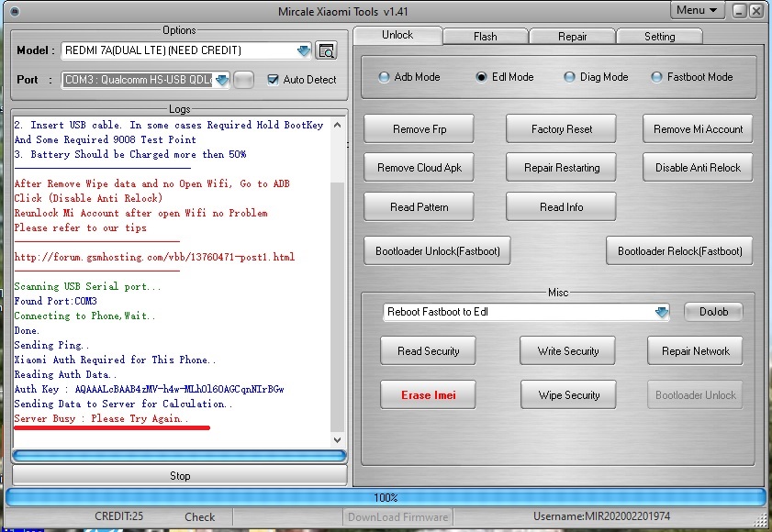Click Bootloader Unlock(Fastboot) button
This screenshot has width=772, height=532.
pos(437,251)
